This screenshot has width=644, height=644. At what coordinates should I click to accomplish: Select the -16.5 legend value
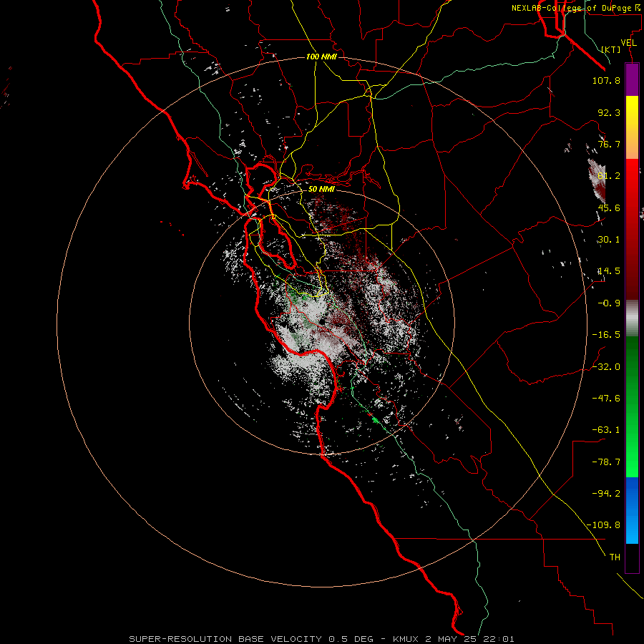pos(606,335)
